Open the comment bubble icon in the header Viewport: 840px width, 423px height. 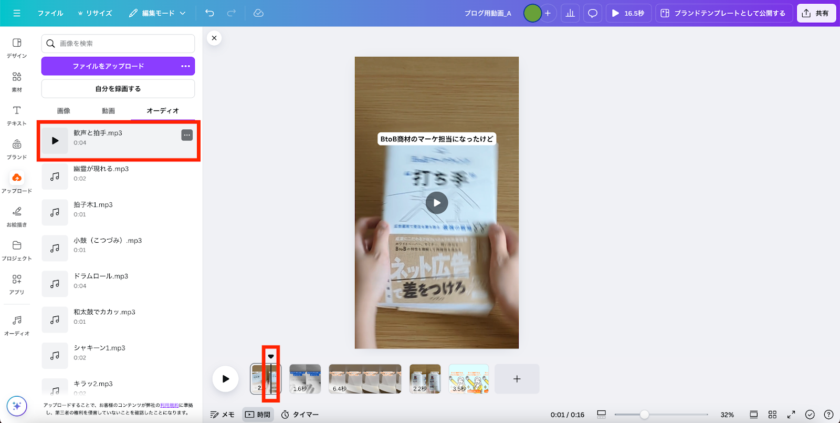point(592,13)
